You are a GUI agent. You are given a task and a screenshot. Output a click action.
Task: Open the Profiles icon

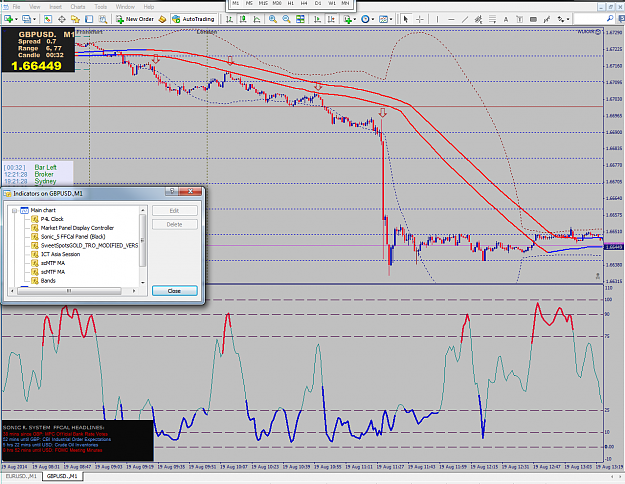[x=26, y=19]
